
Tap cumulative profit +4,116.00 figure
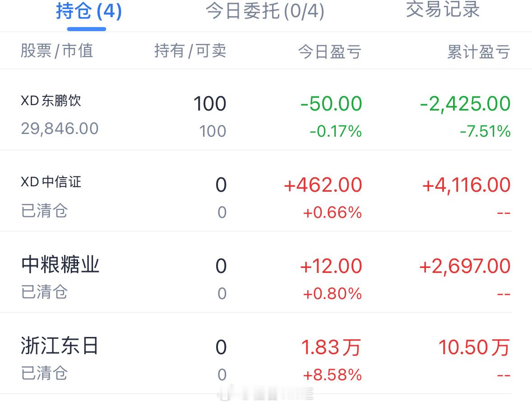click(466, 185)
